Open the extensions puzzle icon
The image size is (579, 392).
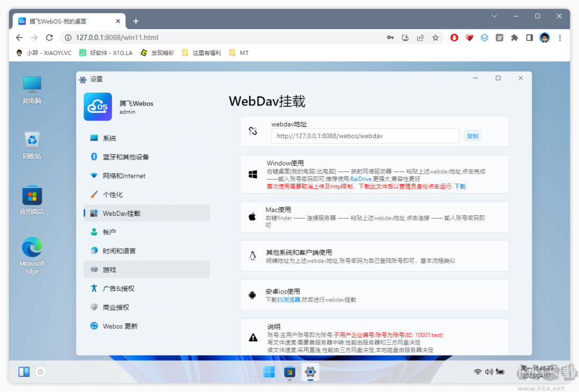514,37
